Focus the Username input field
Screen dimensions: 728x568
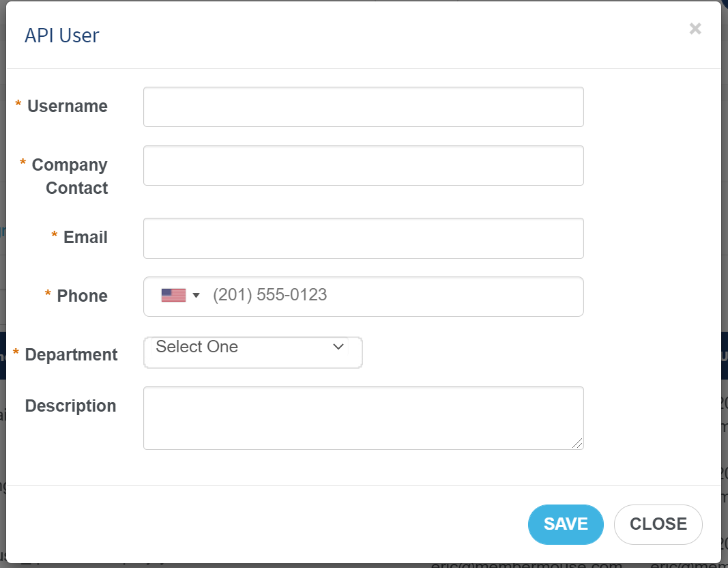click(364, 106)
